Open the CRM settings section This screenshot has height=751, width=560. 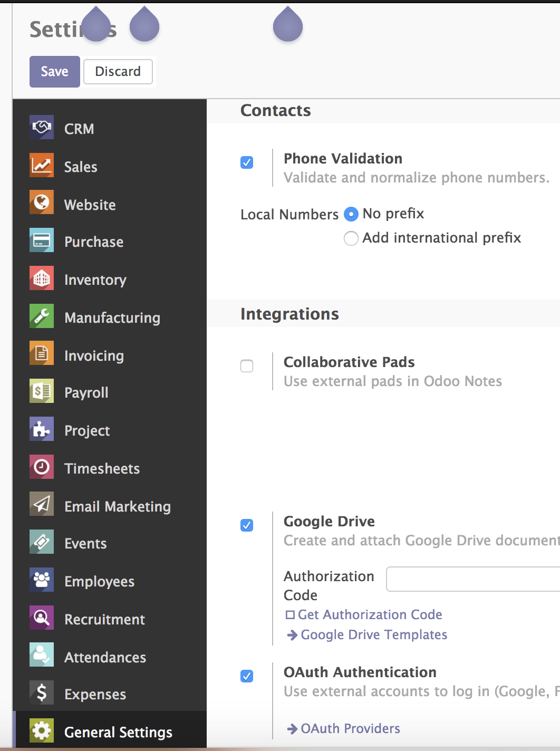tap(110, 129)
